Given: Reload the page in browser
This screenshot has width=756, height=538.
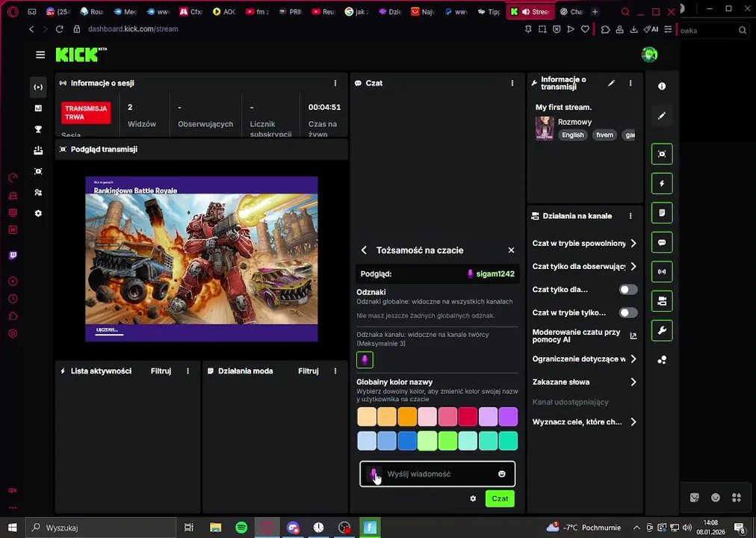Looking at the screenshot, I should pyautogui.click(x=59, y=29).
